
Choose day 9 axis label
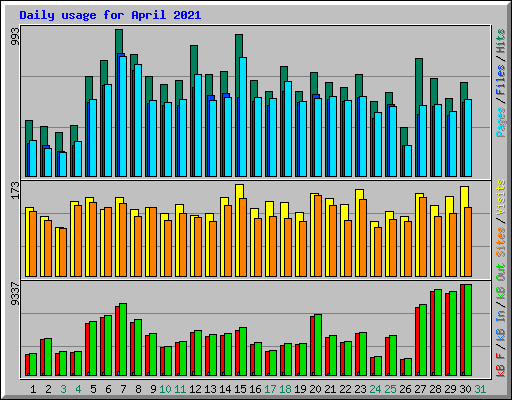153,389
